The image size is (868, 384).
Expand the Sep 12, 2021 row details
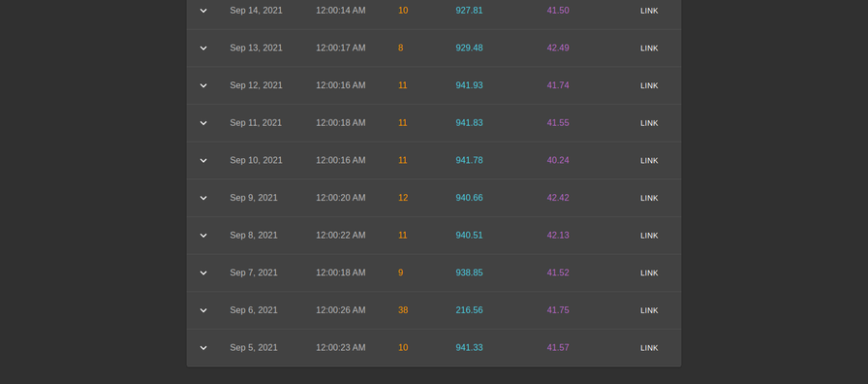pyautogui.click(x=203, y=85)
